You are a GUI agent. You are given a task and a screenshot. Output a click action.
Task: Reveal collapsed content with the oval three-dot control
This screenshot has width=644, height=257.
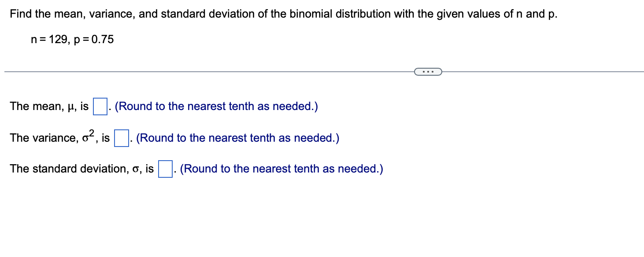point(429,71)
